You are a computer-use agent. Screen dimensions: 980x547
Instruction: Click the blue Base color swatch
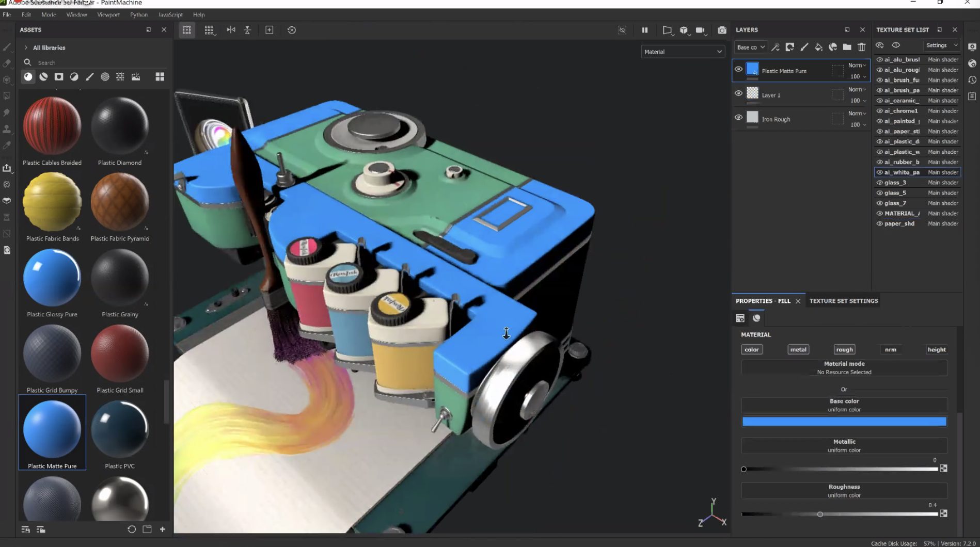click(844, 422)
